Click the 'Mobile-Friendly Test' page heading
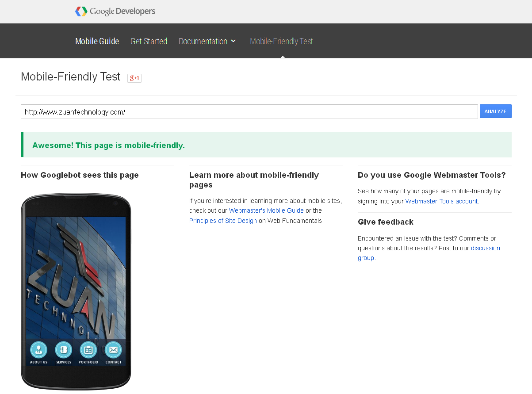The height and width of the screenshot is (394, 532). point(71,77)
